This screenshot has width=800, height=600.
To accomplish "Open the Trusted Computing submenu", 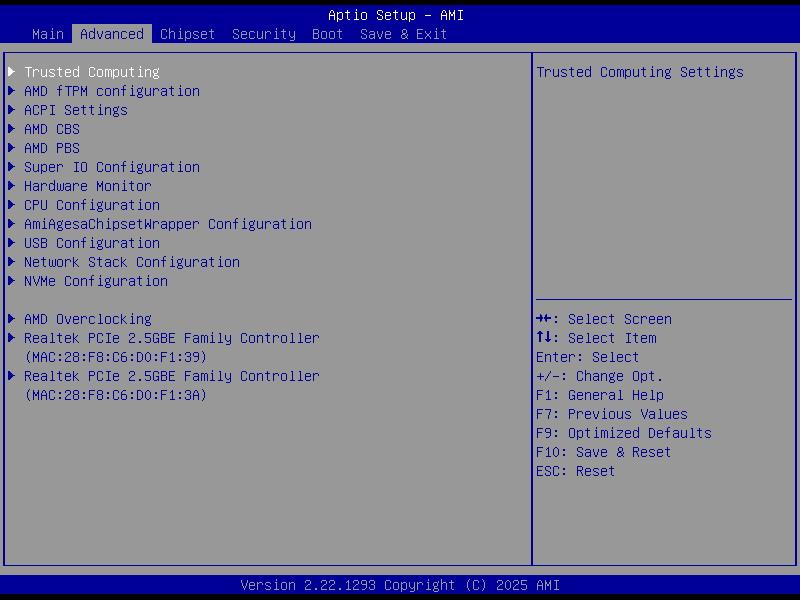I will point(92,72).
